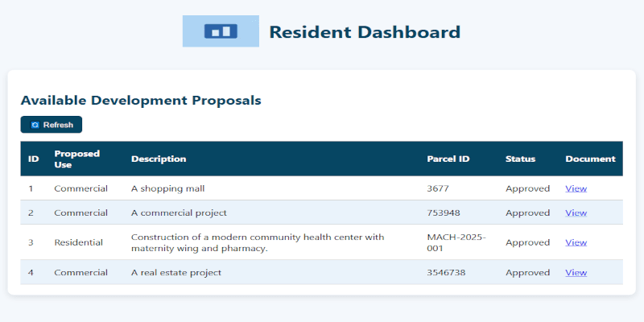Click the Status column header
This screenshot has height=322, width=644.
click(520, 159)
